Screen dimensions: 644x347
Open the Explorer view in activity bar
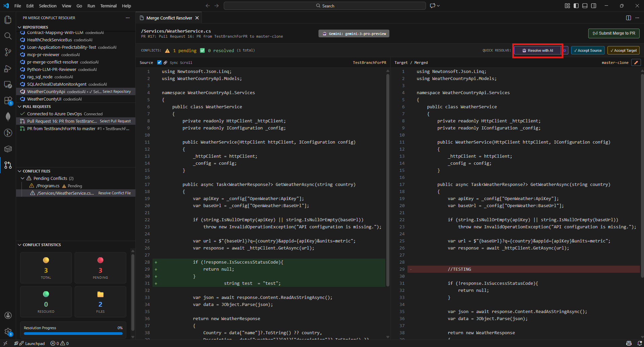8,20
